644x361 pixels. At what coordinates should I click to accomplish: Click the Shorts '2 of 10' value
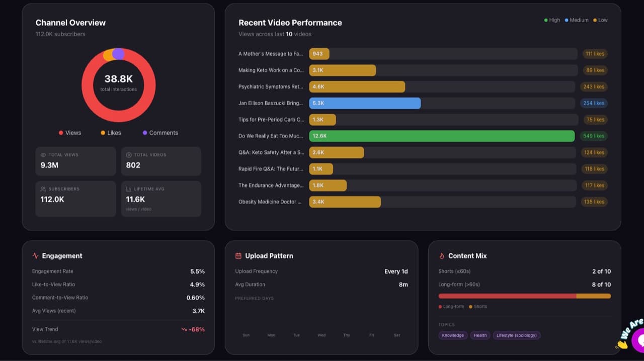(x=601, y=272)
